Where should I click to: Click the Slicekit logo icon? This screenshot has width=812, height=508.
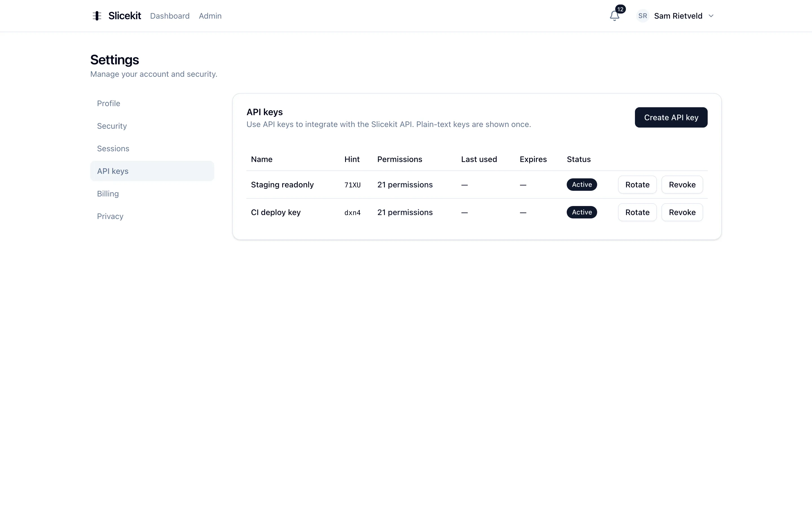tap(97, 16)
